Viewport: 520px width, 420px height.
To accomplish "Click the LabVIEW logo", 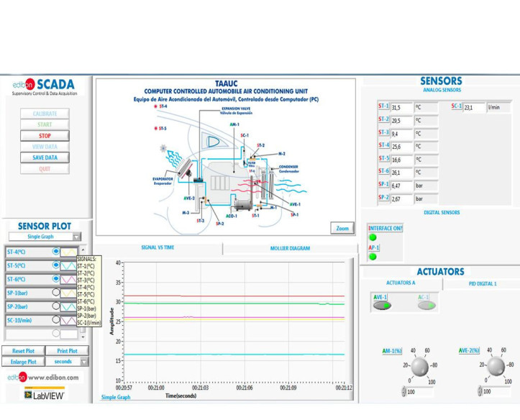I will [45, 395].
